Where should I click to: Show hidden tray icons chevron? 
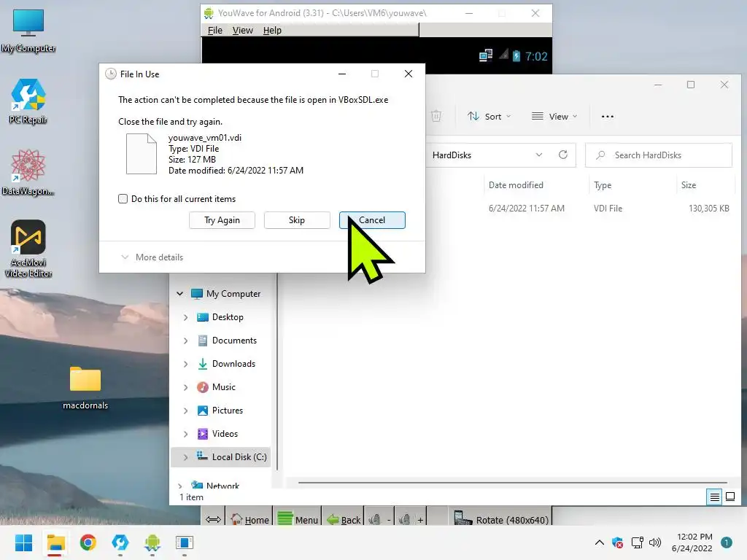pos(600,542)
